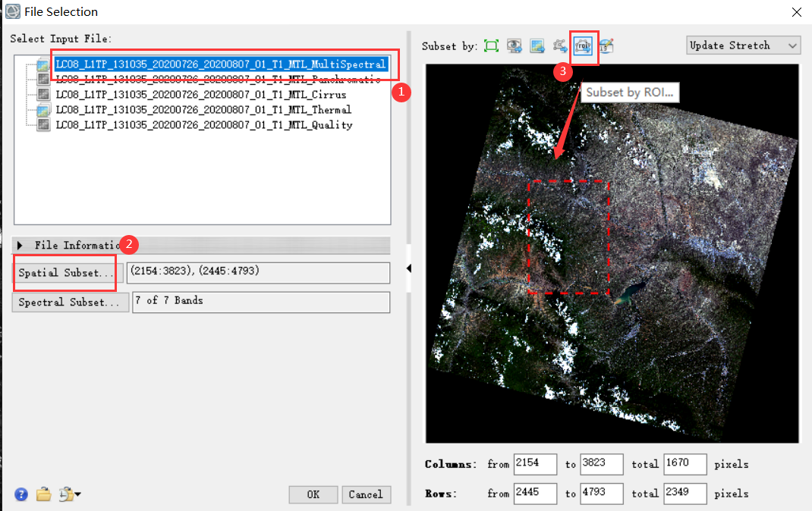Click the Subset by Vector icon
The height and width of the screenshot is (511, 812).
(x=560, y=46)
